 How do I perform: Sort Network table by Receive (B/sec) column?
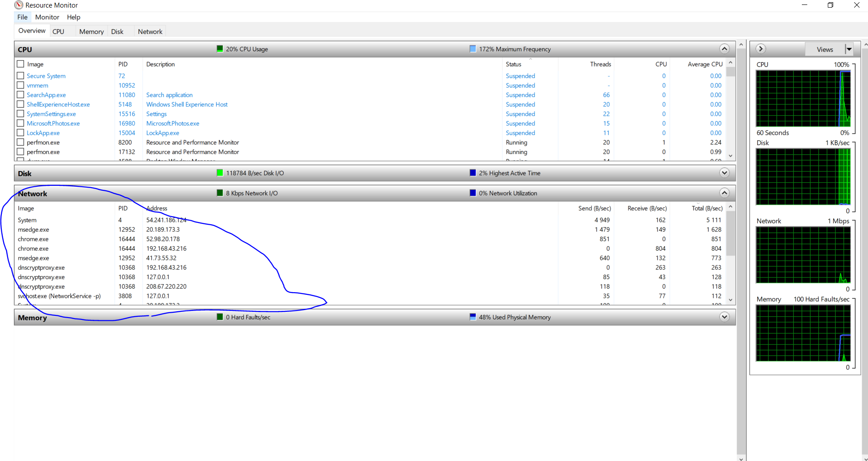tap(642, 209)
